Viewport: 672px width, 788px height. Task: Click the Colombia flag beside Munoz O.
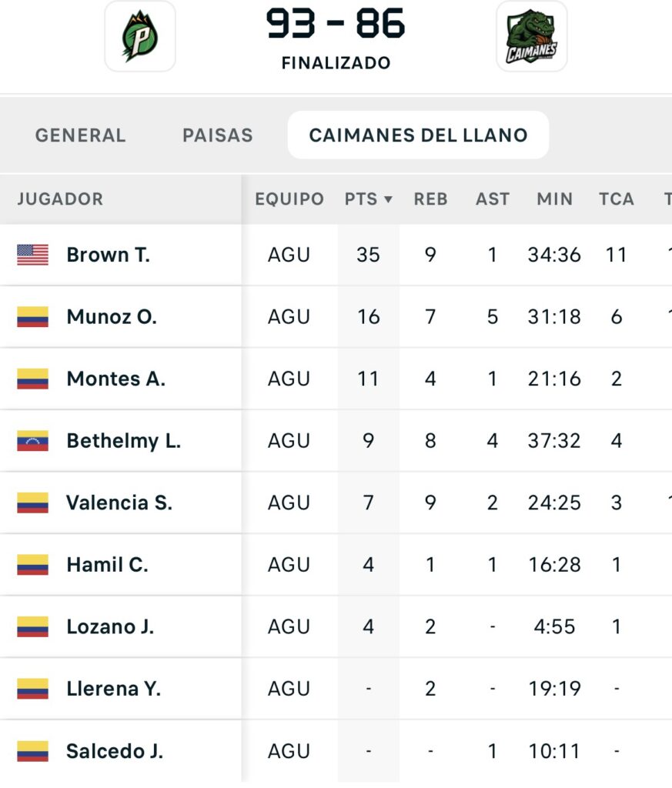(32, 317)
